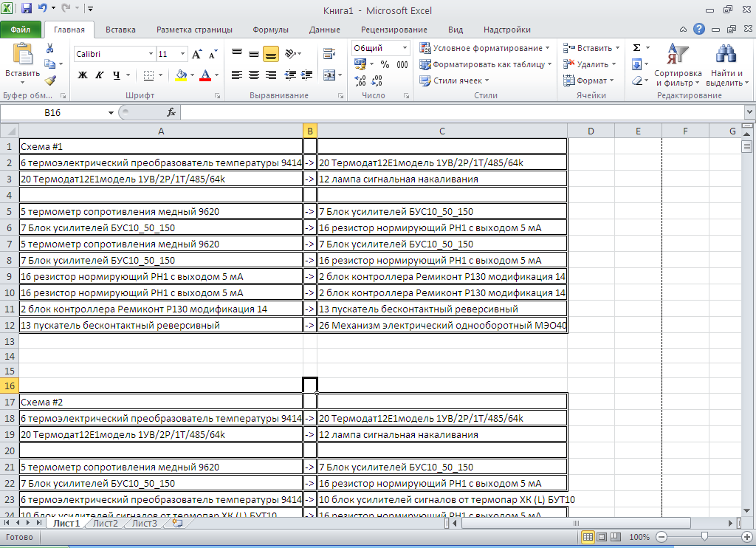Open Лист3 sheet tab
Screen dimensions: 756x548
[x=144, y=524]
